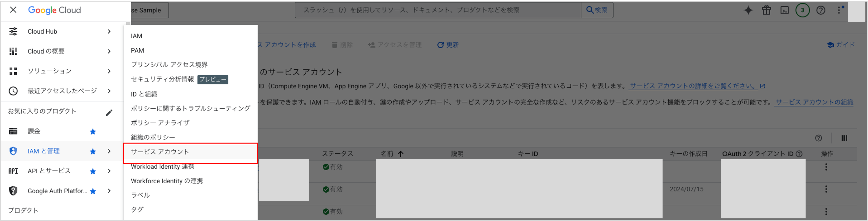Expand the API とサービス submenu chevron

(109, 171)
